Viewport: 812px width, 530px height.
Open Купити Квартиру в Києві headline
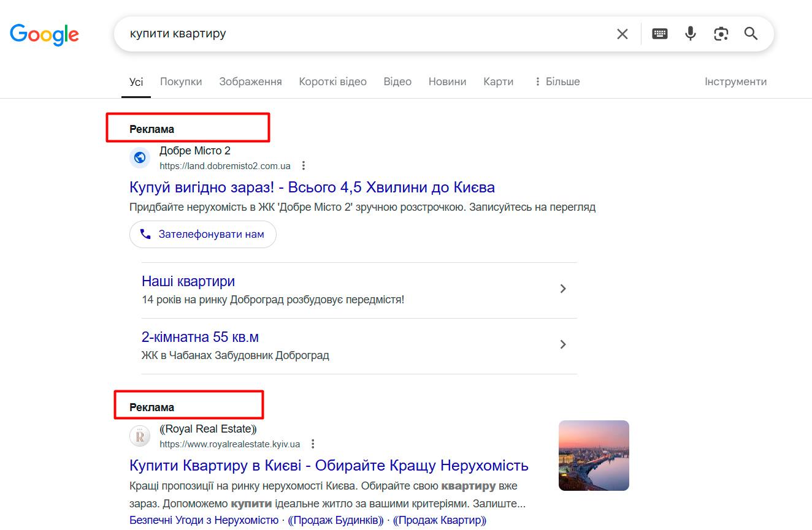pos(329,465)
